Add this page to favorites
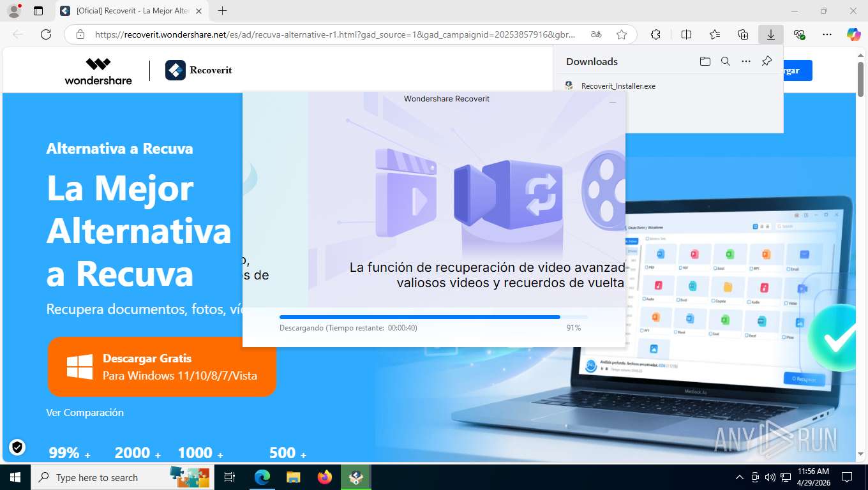Image resolution: width=868 pixels, height=490 pixels. click(622, 34)
